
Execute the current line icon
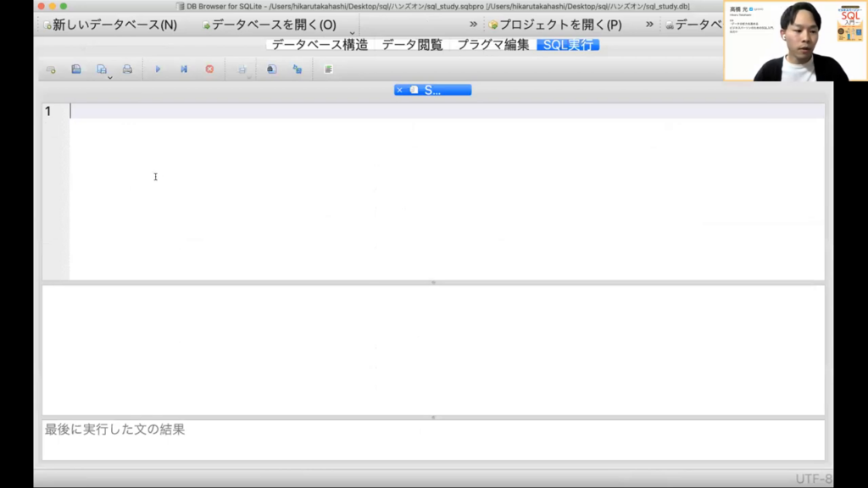(183, 69)
